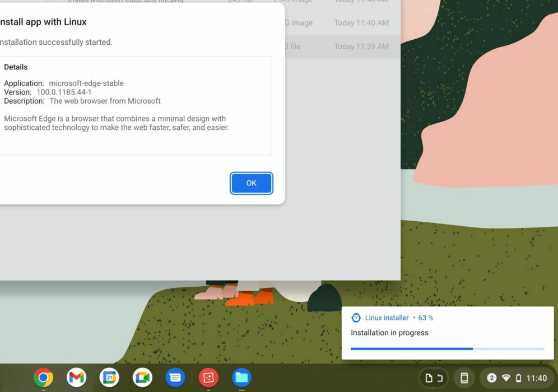Click the battery status icon
Screen dimensions: 558x392
pyautogui.click(x=518, y=377)
